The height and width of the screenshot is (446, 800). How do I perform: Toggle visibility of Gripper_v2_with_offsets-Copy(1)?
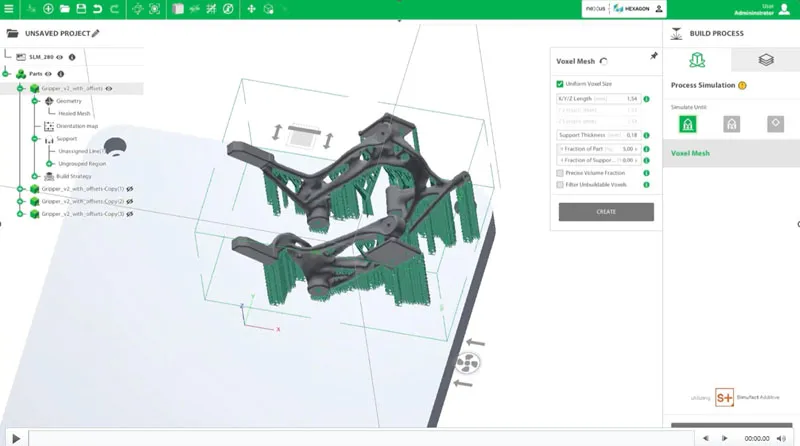pyautogui.click(x=130, y=189)
